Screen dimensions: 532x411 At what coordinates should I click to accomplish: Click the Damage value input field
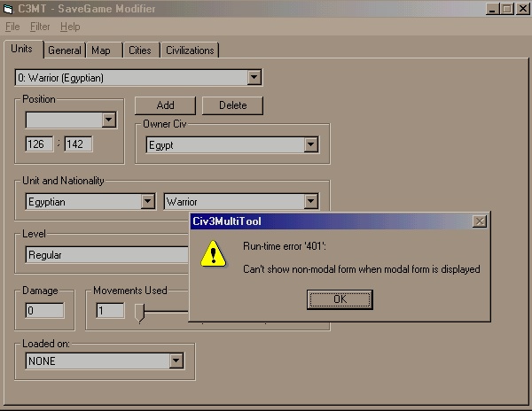(44, 311)
